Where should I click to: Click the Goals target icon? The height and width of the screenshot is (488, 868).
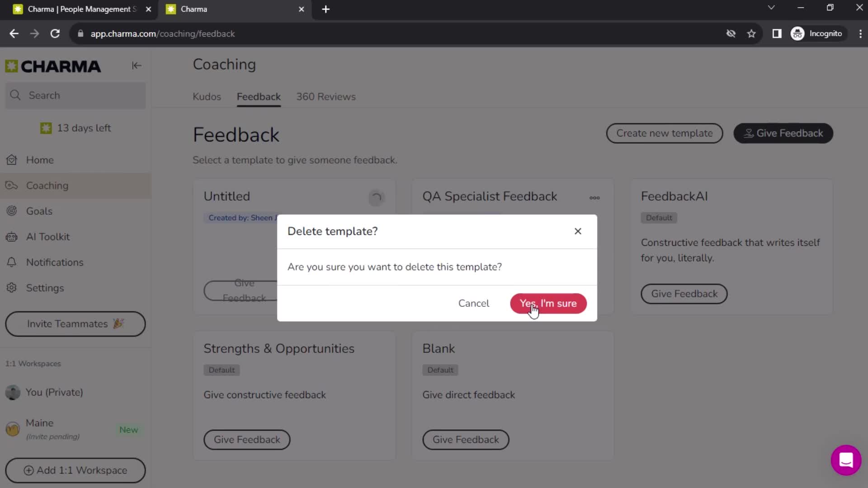coord(12,211)
